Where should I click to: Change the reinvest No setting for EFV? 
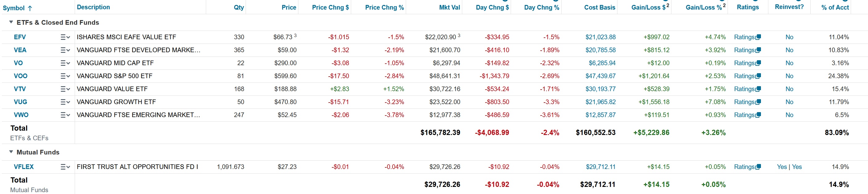click(789, 37)
